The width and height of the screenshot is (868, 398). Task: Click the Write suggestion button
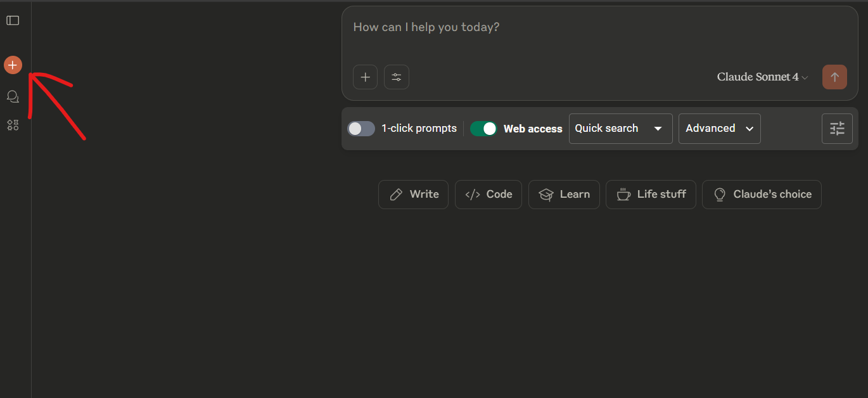(413, 195)
